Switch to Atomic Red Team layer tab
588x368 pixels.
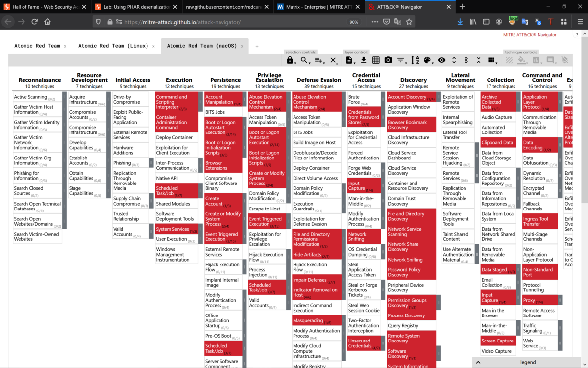click(37, 46)
